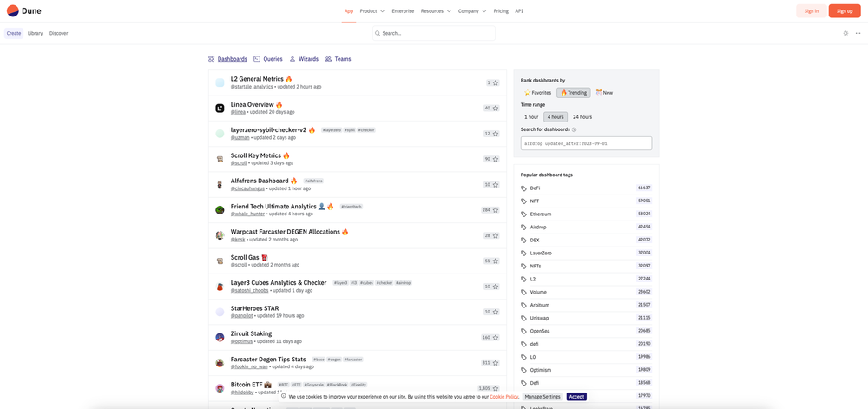
Task: Accept the cookie notice
Action: 576,396
